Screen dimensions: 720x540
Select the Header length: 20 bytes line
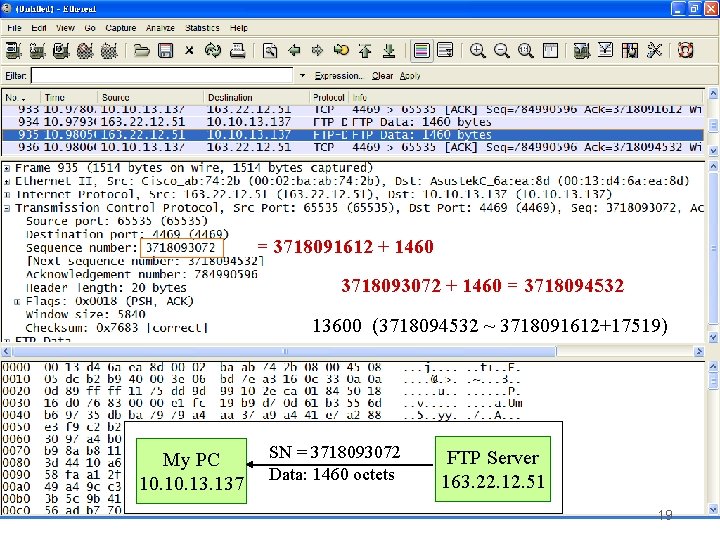(x=106, y=288)
